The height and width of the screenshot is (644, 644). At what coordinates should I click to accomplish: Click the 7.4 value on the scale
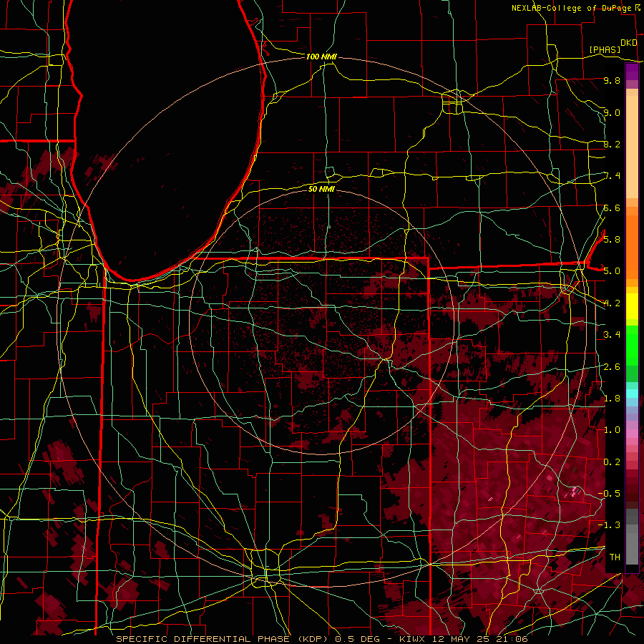tap(612, 176)
